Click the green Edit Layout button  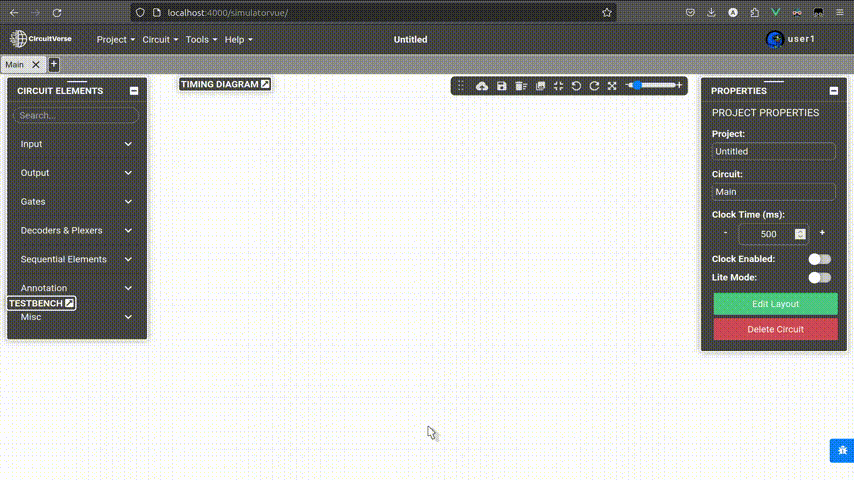(x=775, y=304)
